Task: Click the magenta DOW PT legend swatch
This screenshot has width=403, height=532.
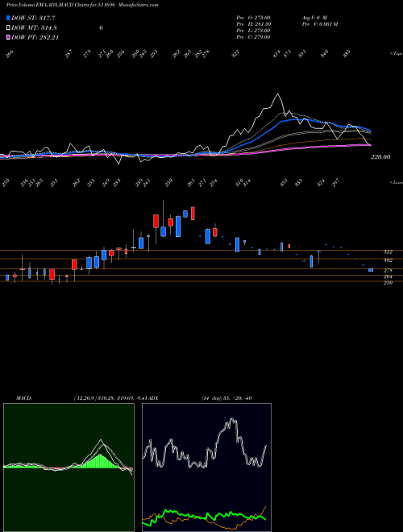Action: [x=8, y=37]
